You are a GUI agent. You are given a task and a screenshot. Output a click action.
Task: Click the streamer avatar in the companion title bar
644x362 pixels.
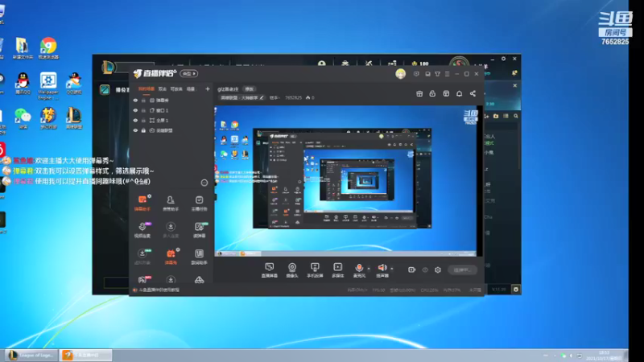point(400,74)
